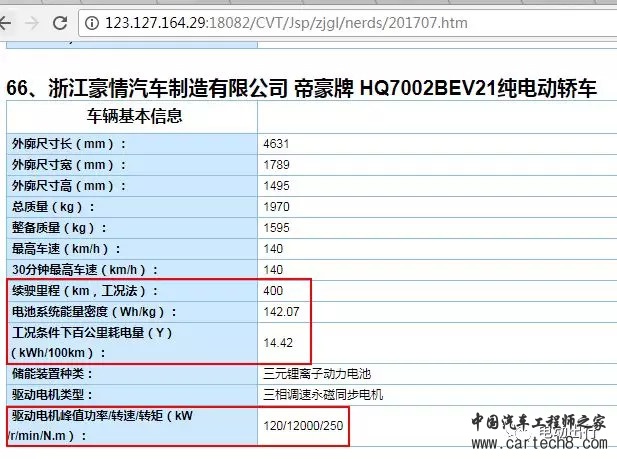View site information icon in address bar
The image size is (617, 459).
click(93, 22)
